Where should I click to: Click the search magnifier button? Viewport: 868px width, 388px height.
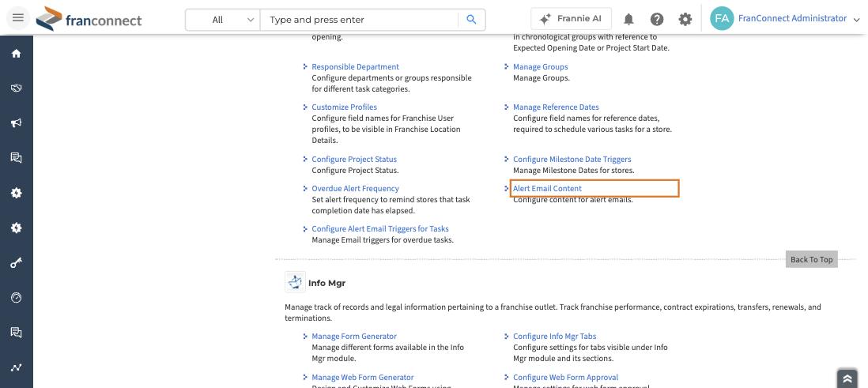(472, 20)
